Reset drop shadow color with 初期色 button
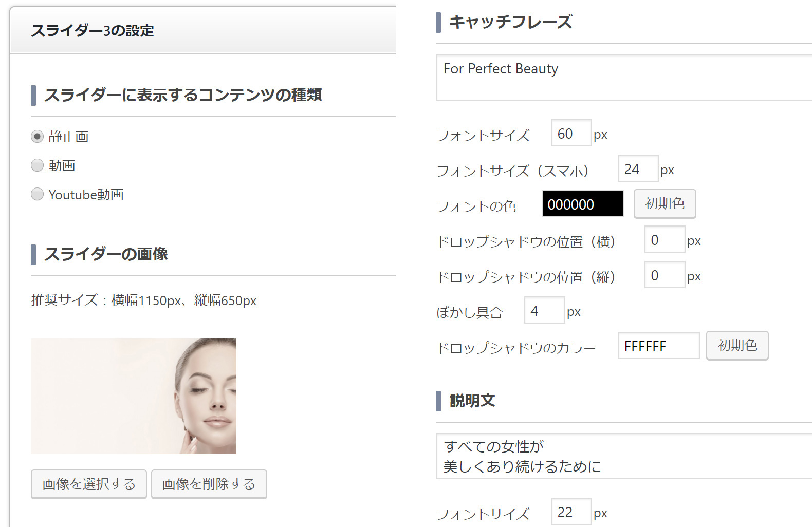 (x=737, y=345)
